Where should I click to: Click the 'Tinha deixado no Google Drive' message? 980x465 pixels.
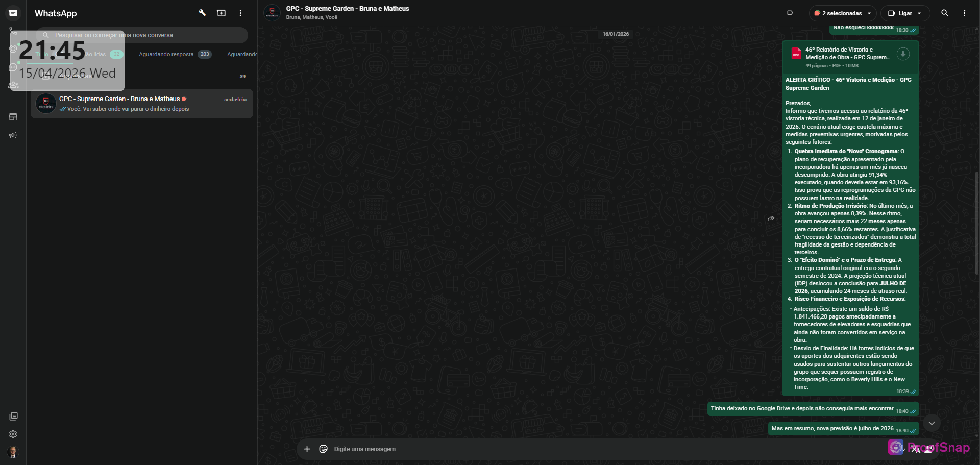pyautogui.click(x=813, y=409)
